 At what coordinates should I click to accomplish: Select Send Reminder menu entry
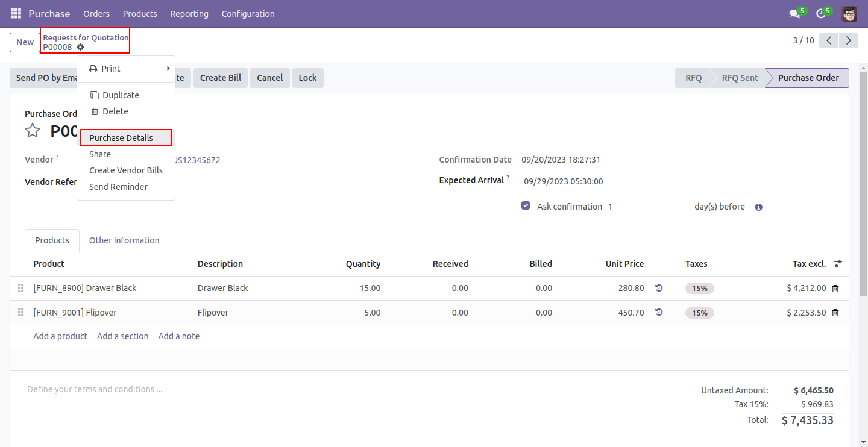(126, 187)
